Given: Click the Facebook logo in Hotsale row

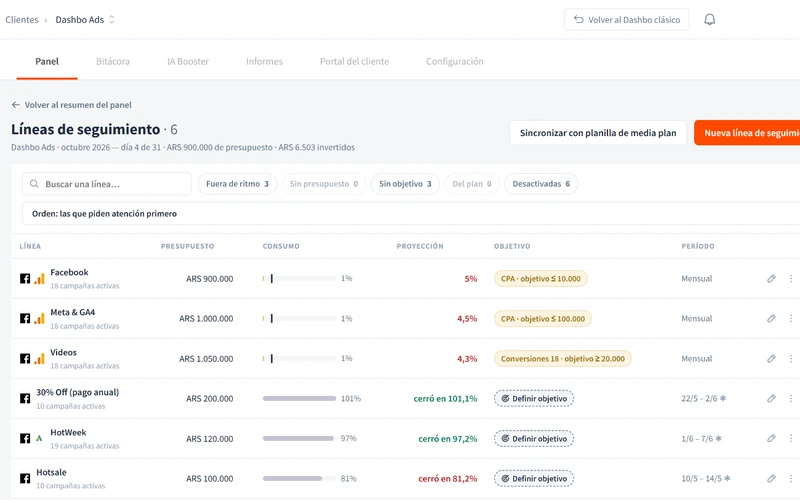Looking at the screenshot, I should (x=25, y=479).
